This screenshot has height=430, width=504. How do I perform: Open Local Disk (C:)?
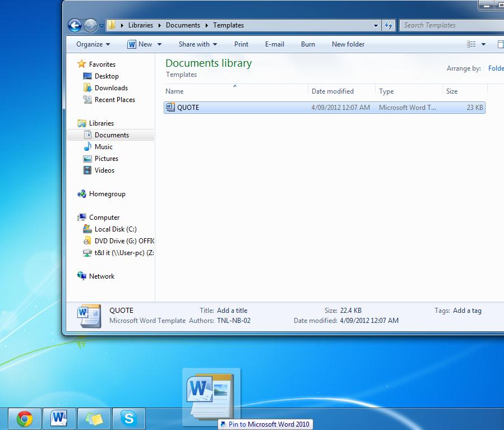click(115, 229)
